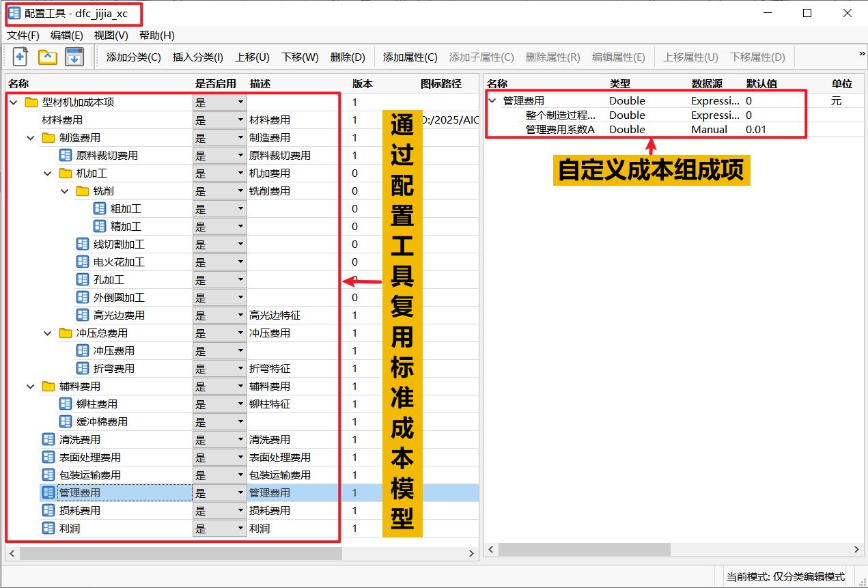The height and width of the screenshot is (588, 868).
Task: Click the 线切割加工 item icon
Action: point(83,244)
